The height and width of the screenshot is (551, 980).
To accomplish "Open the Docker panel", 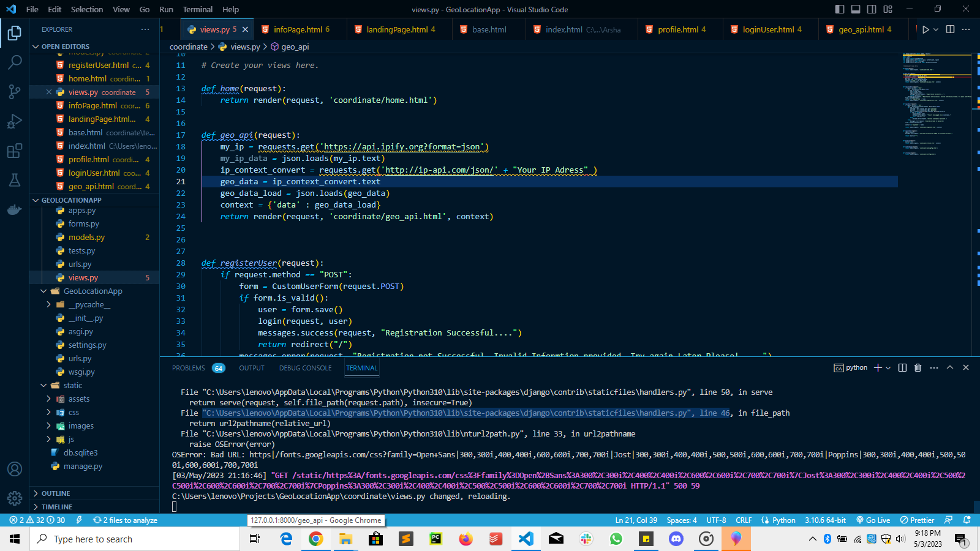I will (15, 209).
